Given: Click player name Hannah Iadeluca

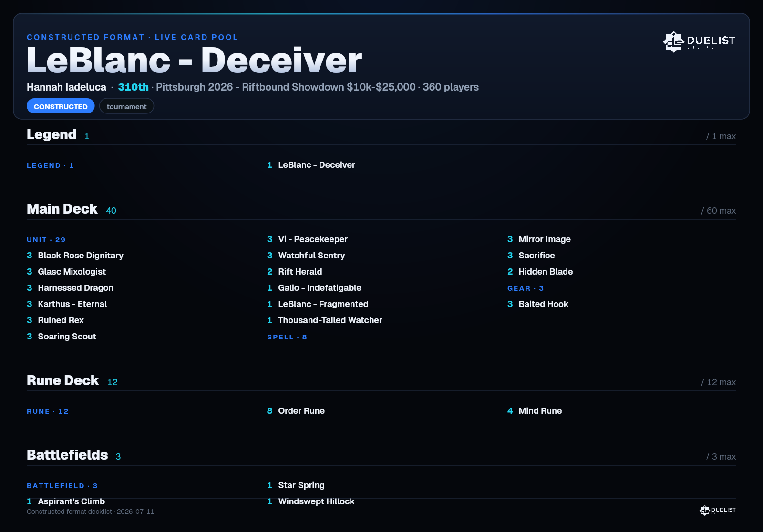Looking at the screenshot, I should click(66, 87).
